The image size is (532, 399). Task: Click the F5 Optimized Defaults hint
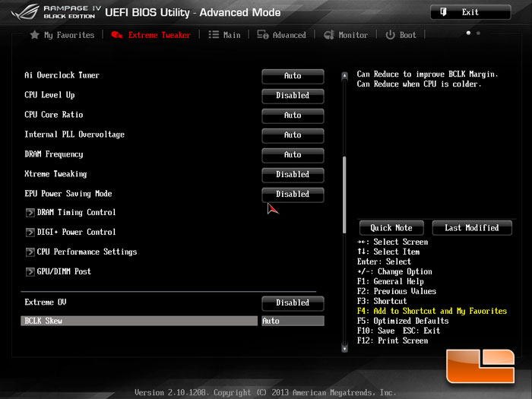point(403,321)
